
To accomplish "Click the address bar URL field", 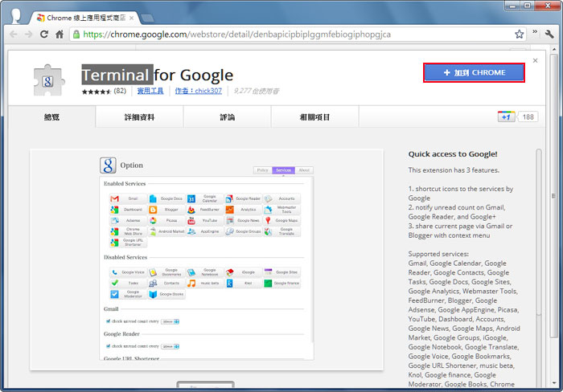I will click(x=297, y=35).
